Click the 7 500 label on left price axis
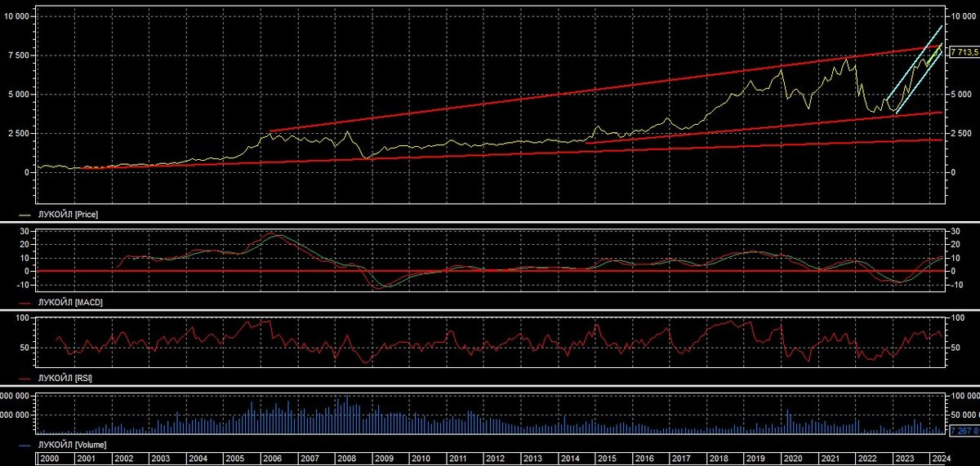This screenshot has height=466, width=980. (19, 55)
